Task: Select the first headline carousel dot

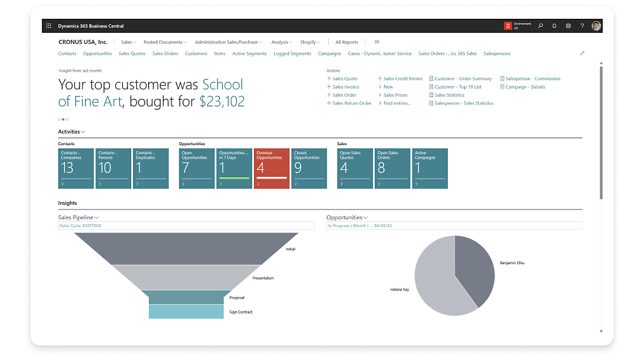Action: point(59,120)
